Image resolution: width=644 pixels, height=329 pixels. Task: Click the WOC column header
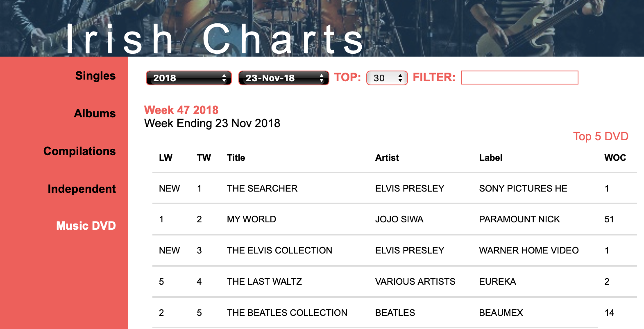point(615,158)
